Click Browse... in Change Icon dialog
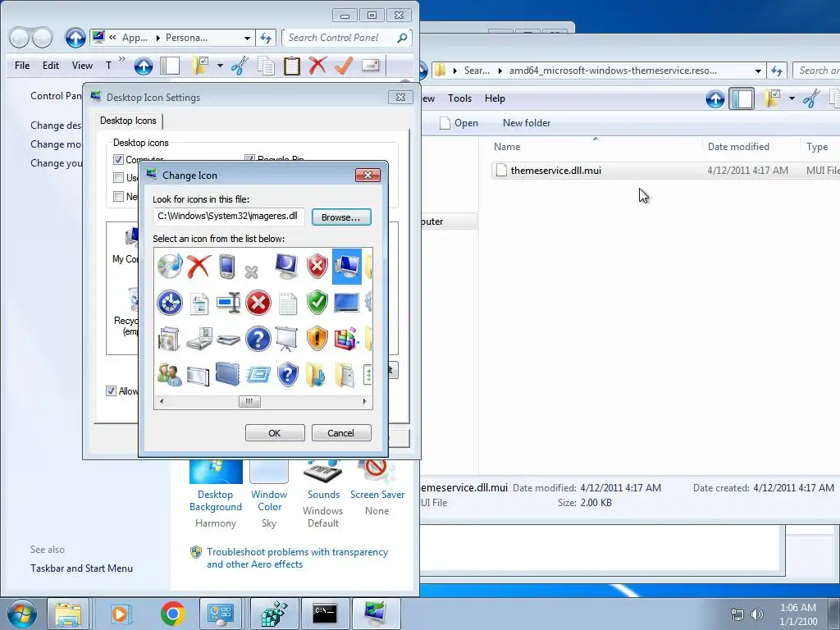The height and width of the screenshot is (630, 840). click(341, 217)
